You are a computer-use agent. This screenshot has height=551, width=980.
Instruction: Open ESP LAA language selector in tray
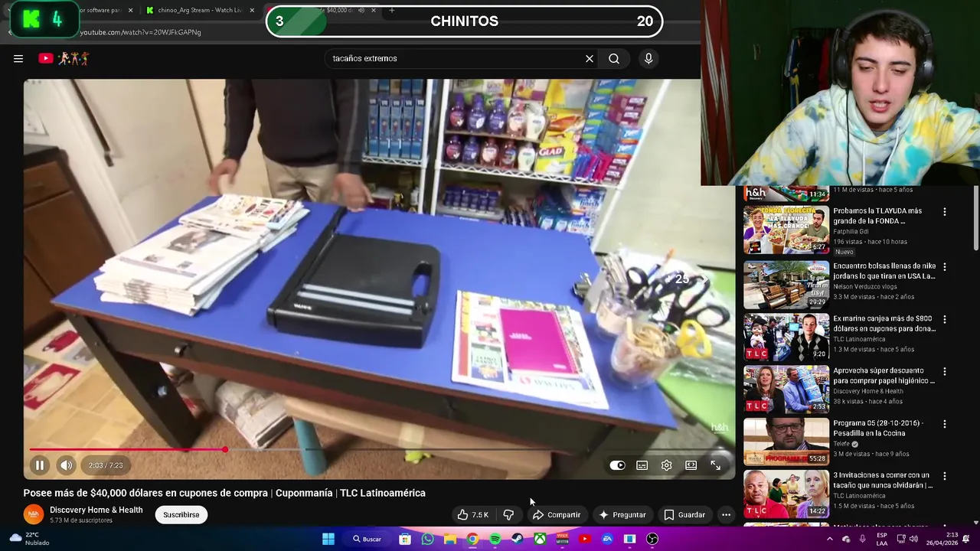[882, 539]
